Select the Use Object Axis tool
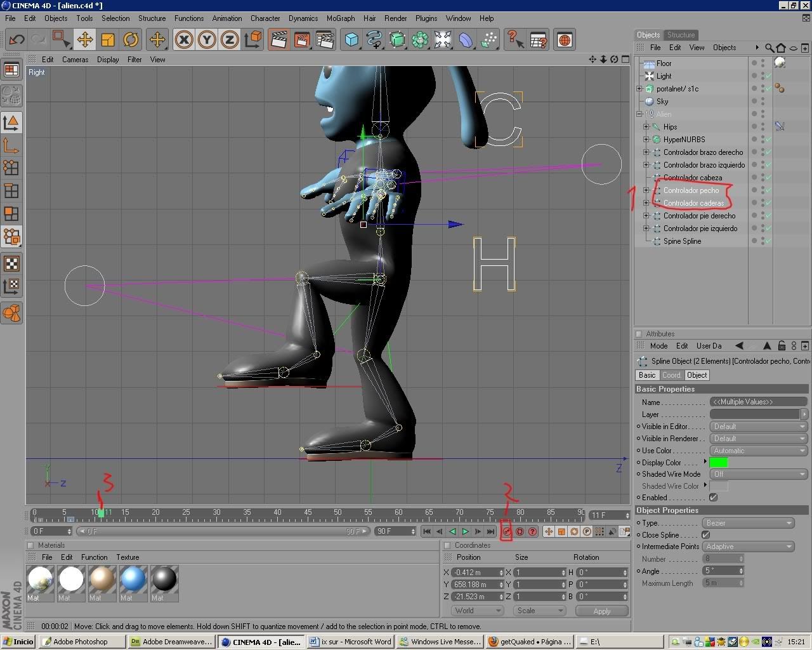812x650 pixels. click(x=11, y=145)
